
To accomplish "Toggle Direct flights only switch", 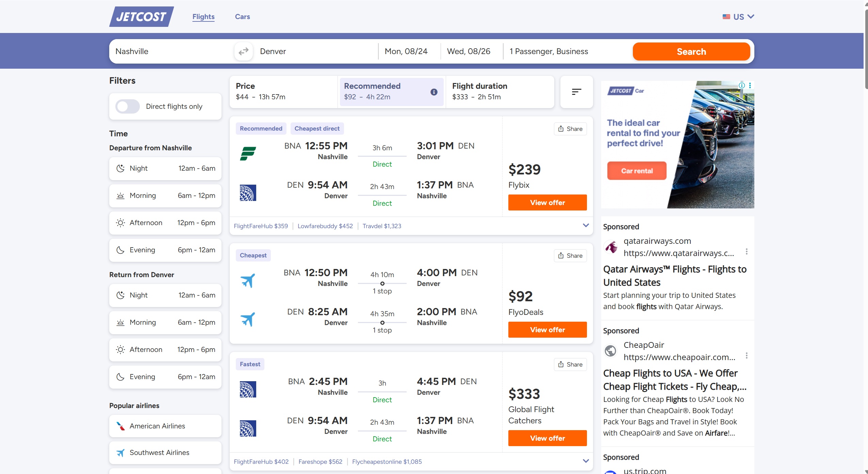I will coord(128,106).
